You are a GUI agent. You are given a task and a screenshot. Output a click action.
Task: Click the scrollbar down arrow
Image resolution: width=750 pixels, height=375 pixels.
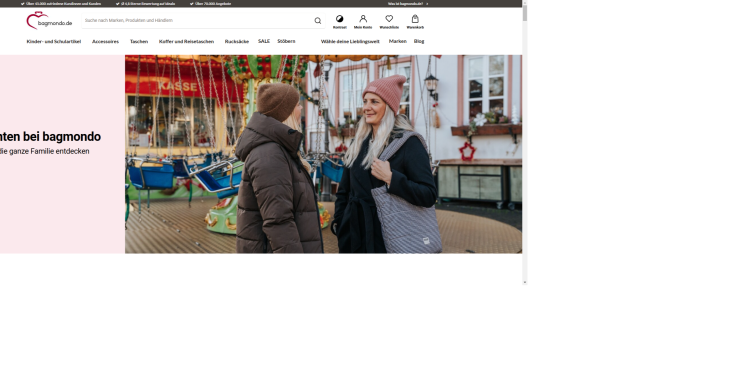click(x=525, y=282)
